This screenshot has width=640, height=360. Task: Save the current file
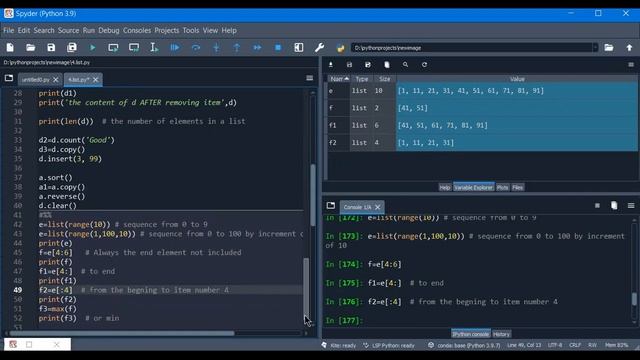(51, 48)
